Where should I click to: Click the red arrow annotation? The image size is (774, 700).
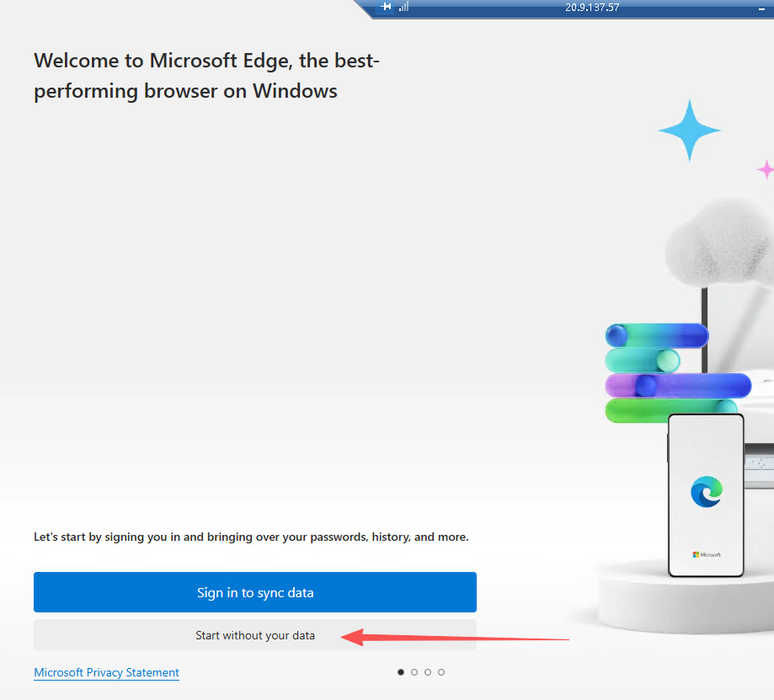[455, 637]
